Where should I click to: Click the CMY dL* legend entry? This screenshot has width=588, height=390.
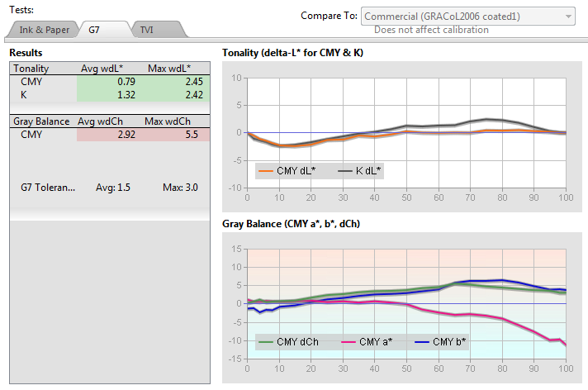click(287, 171)
